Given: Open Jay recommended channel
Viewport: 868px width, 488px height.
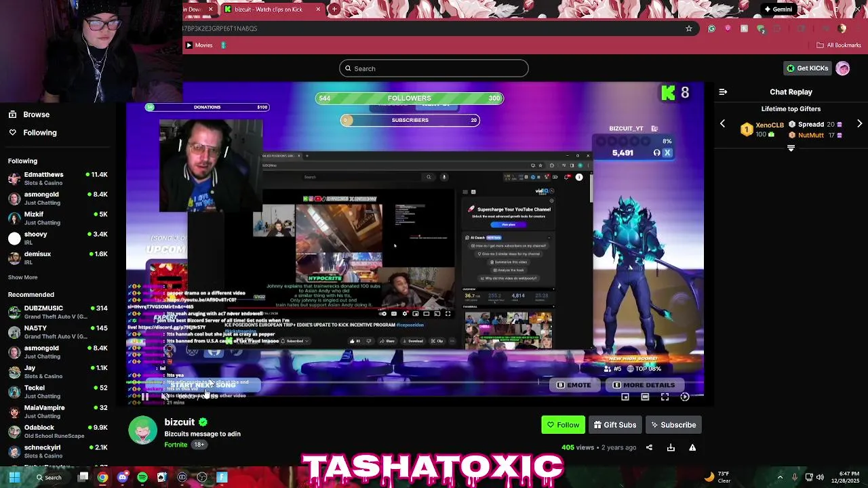Looking at the screenshot, I should [58, 371].
